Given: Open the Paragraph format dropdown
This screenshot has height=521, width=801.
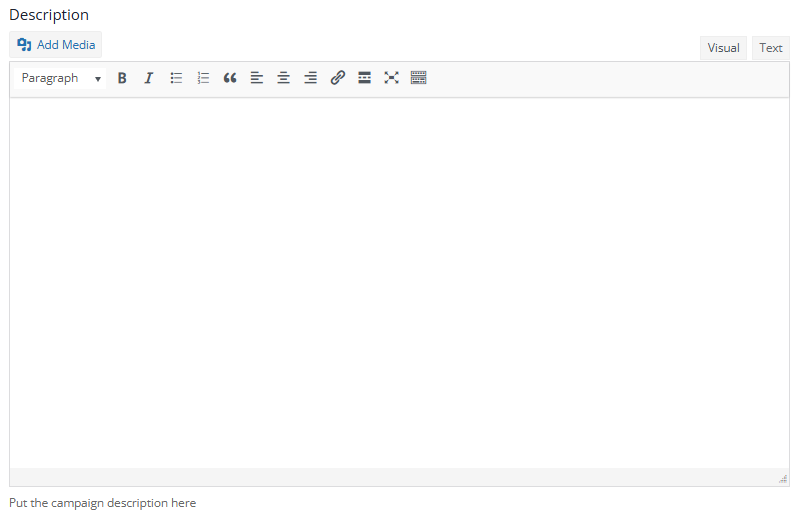Looking at the screenshot, I should point(60,78).
